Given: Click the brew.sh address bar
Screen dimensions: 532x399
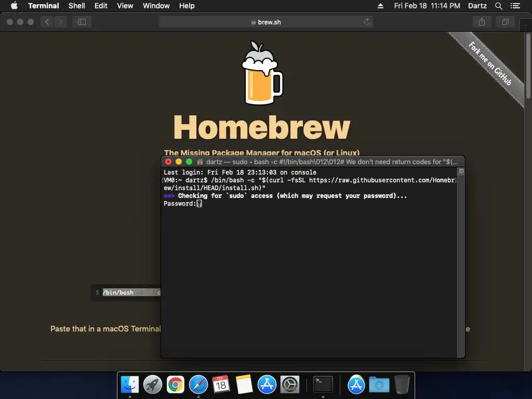Looking at the screenshot, I should point(265,22).
